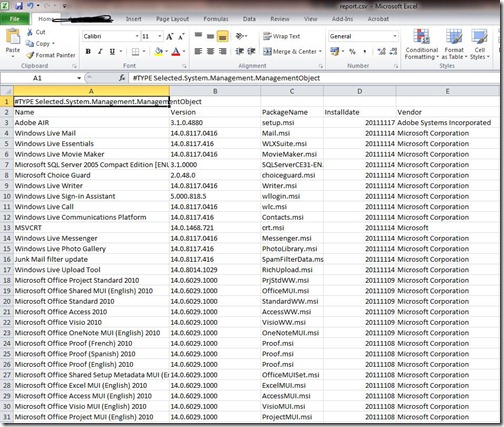Click the Fill Color paint bucket
The image size is (504, 427).
(x=159, y=51)
